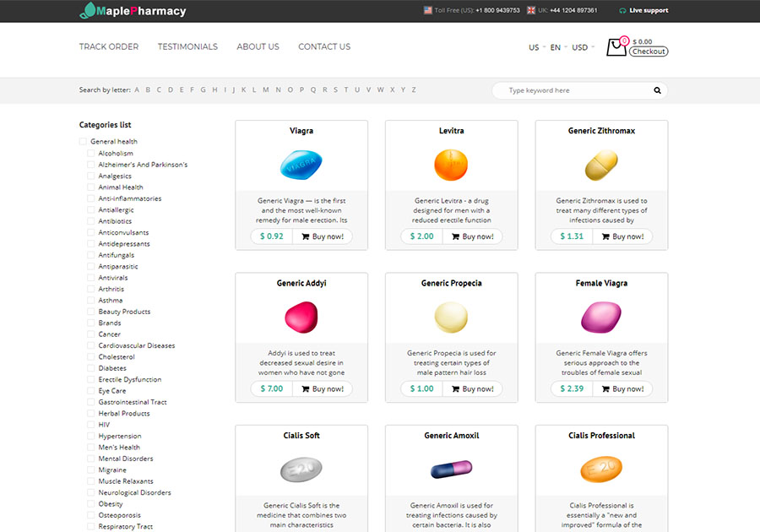This screenshot has width=760, height=532.
Task: Buy now Levitra cart button
Action: pos(473,236)
